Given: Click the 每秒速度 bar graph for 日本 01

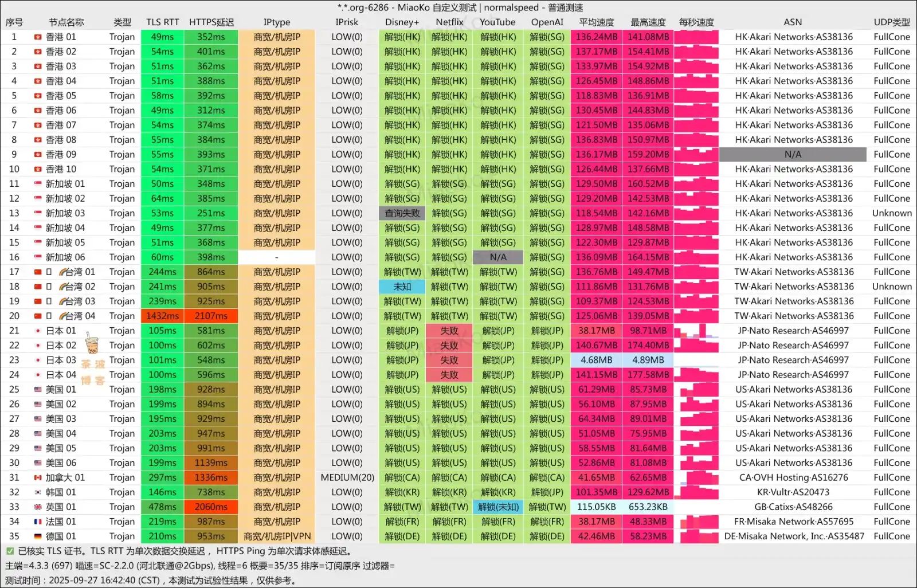Looking at the screenshot, I should (x=696, y=331).
